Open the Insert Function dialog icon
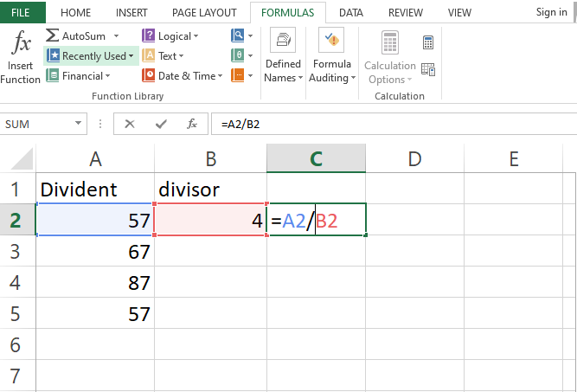This screenshot has width=577, height=392. [x=21, y=42]
